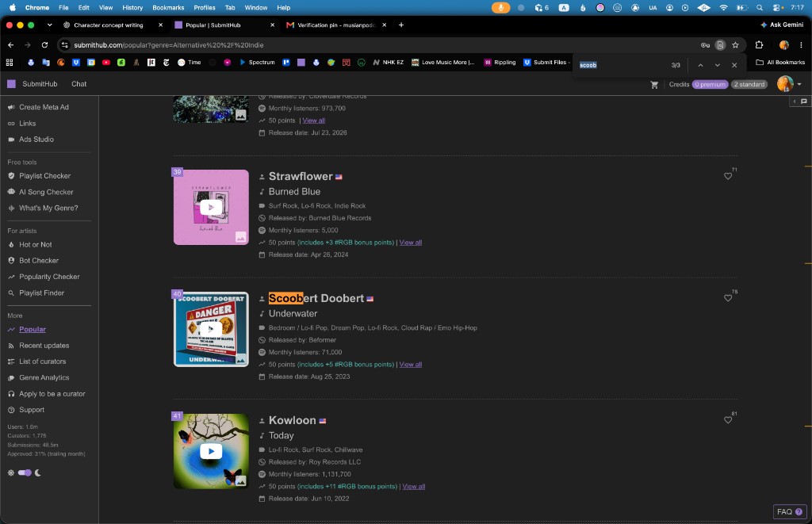The width and height of the screenshot is (812, 524).
Task: Go to previous find result arrow
Action: point(700,65)
